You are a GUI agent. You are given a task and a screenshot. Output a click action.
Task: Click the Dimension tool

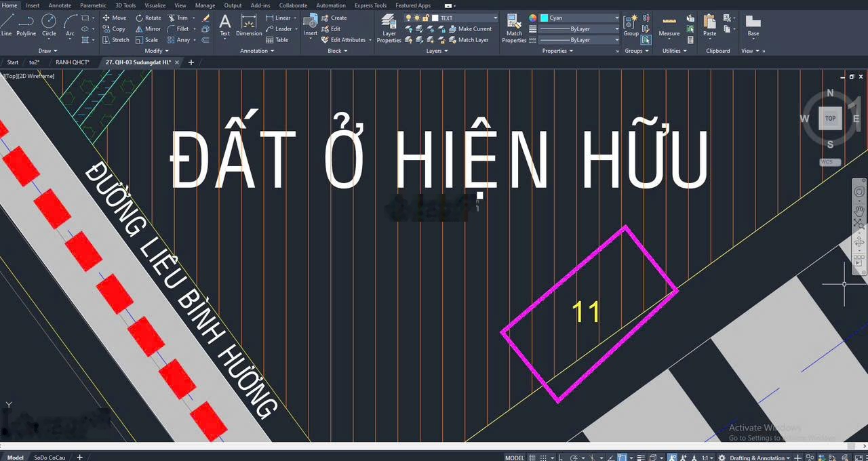click(249, 26)
